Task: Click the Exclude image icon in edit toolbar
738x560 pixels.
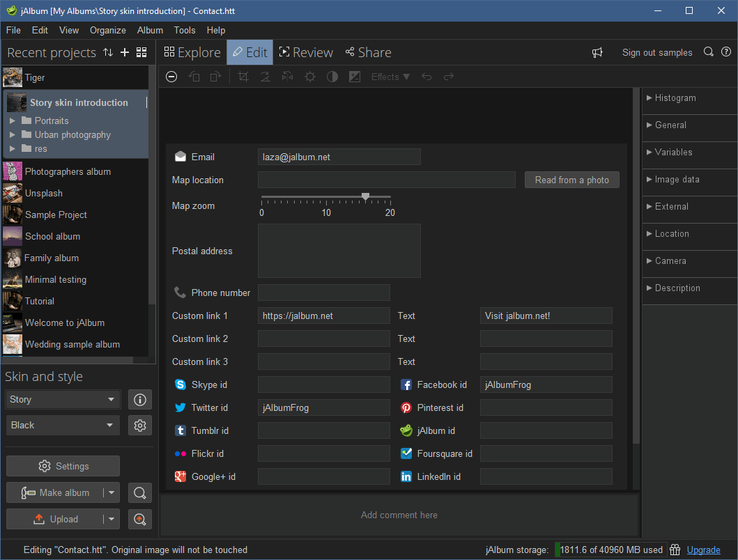Action: coord(171,77)
